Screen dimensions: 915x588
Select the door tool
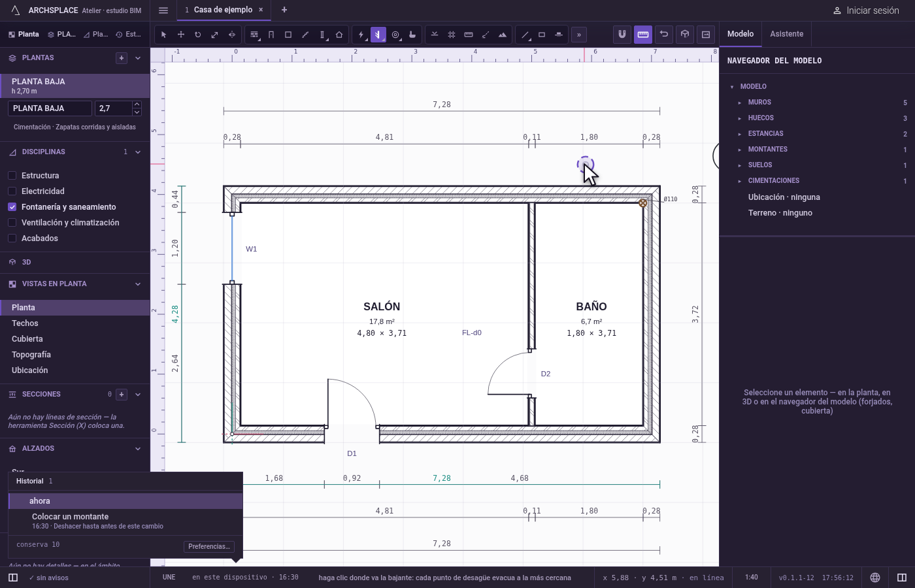pos(271,35)
